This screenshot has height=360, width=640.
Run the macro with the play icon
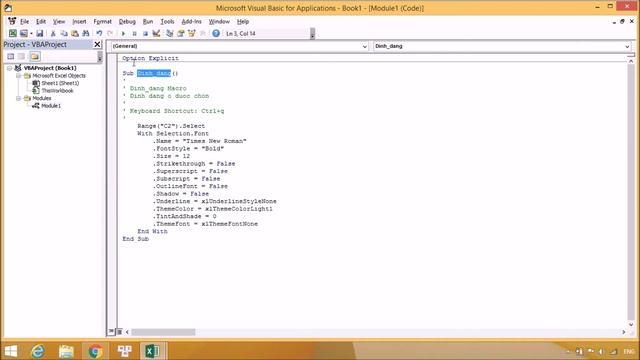tap(123, 33)
